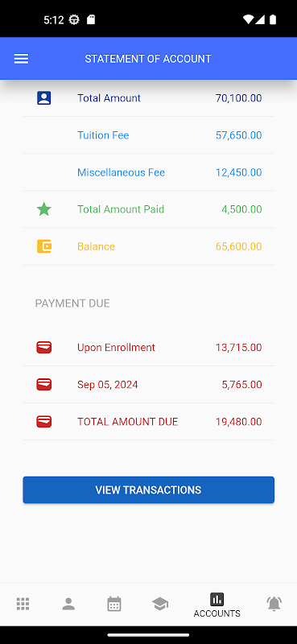Tap the settings gear in status bar
Image resolution: width=297 pixels, height=644 pixels.
pos(74,19)
